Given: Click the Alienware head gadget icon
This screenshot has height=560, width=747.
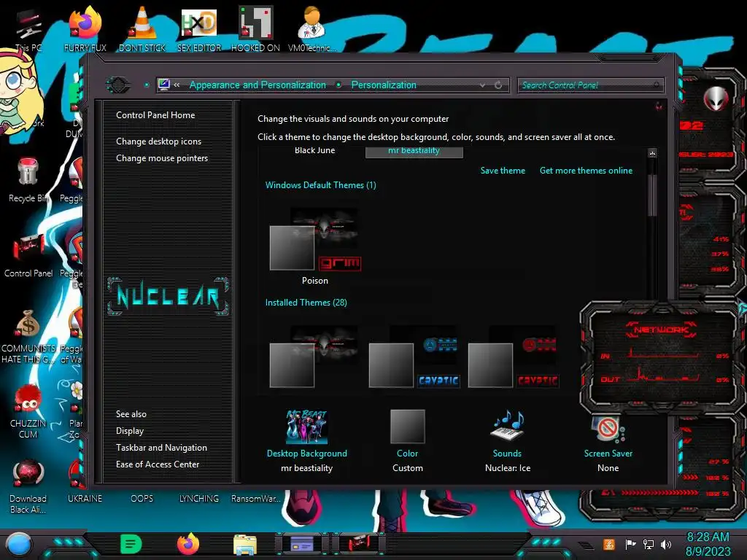Looking at the screenshot, I should click(x=716, y=99).
